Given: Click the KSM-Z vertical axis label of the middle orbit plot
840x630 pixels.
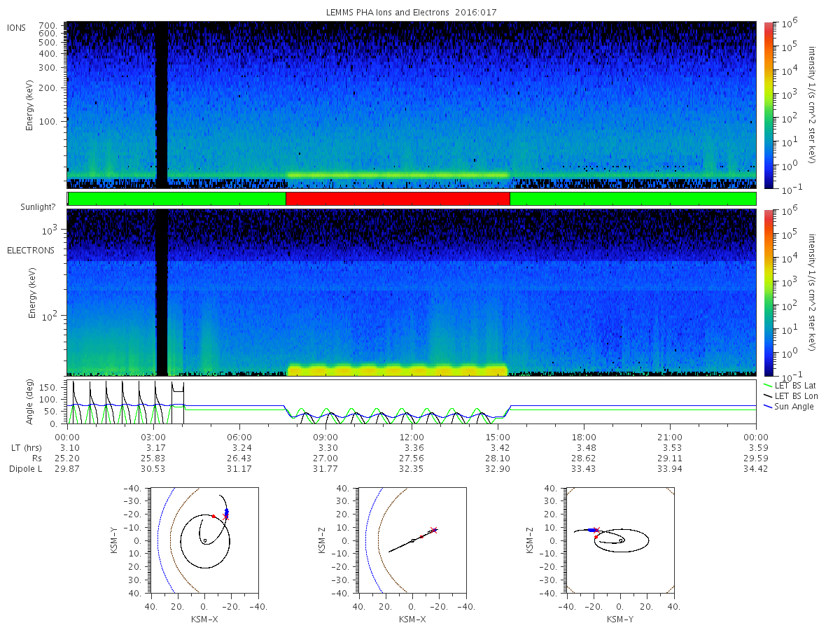Looking at the screenshot, I should pyautogui.click(x=323, y=540).
